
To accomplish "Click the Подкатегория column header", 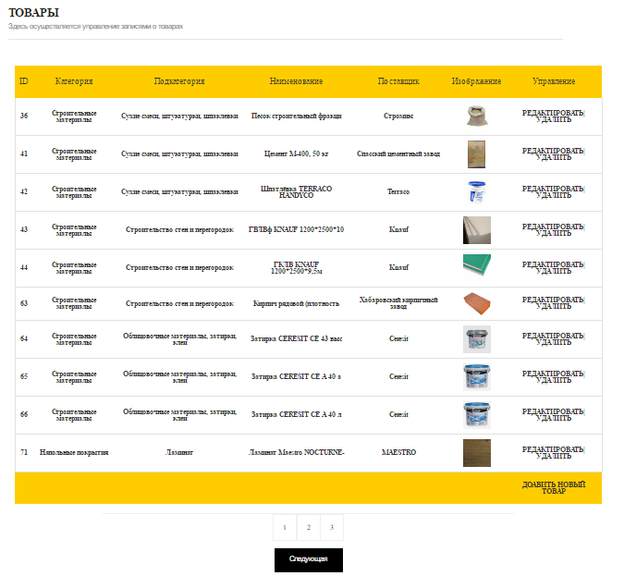I will pyautogui.click(x=179, y=81).
